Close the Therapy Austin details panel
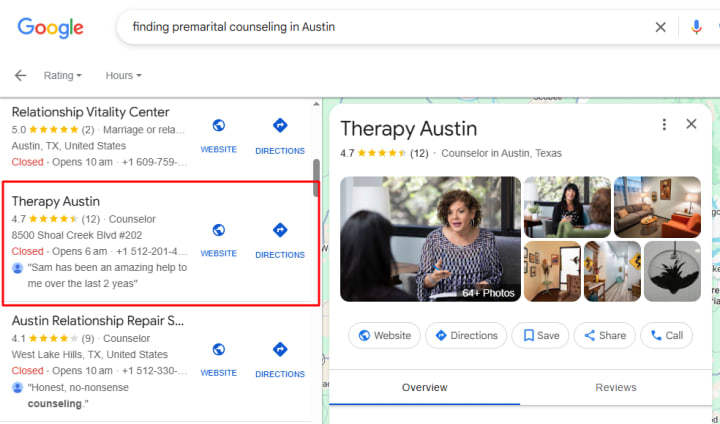This screenshot has height=424, width=720. tap(691, 124)
